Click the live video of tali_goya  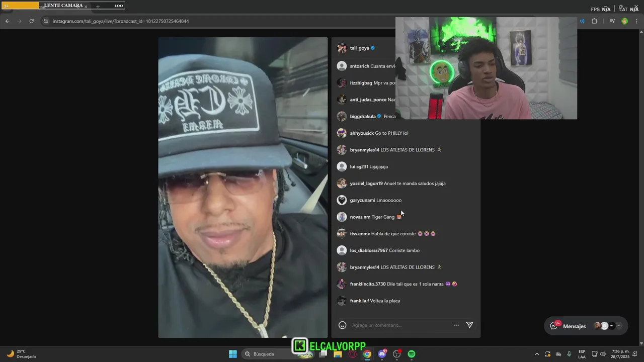click(243, 188)
